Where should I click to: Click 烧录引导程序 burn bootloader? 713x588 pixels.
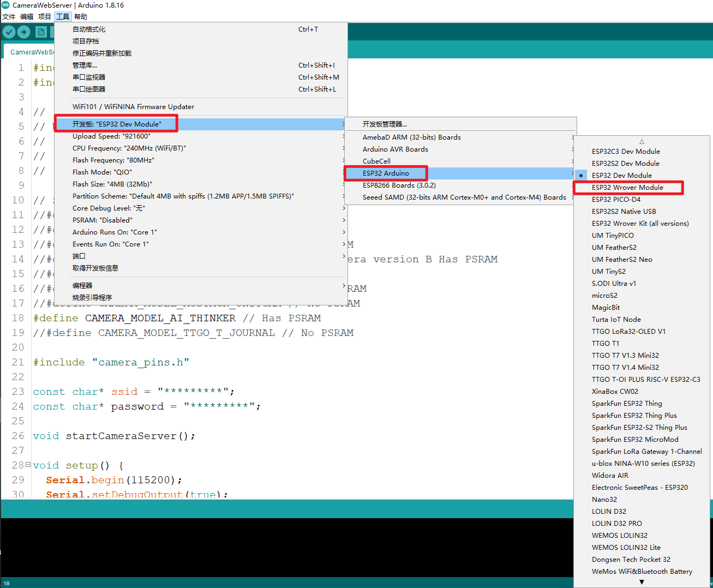pos(201,298)
